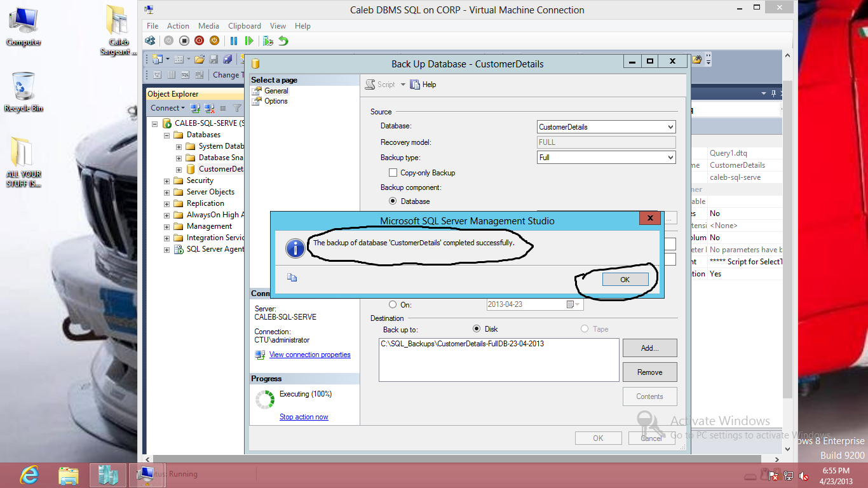
Task: Click the Show Diagram Pane icon
Action: click(157, 74)
